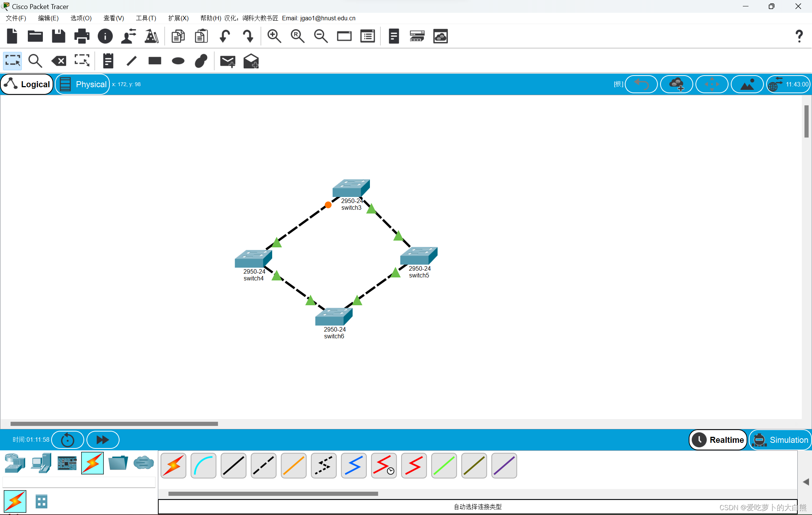Click the Simulation mode button
The image size is (812, 515).
pos(781,439)
